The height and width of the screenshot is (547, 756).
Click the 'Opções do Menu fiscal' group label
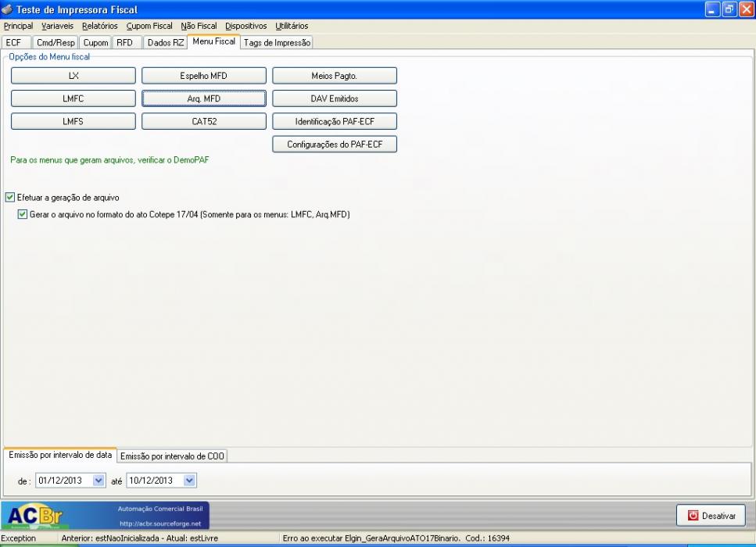[x=49, y=56]
